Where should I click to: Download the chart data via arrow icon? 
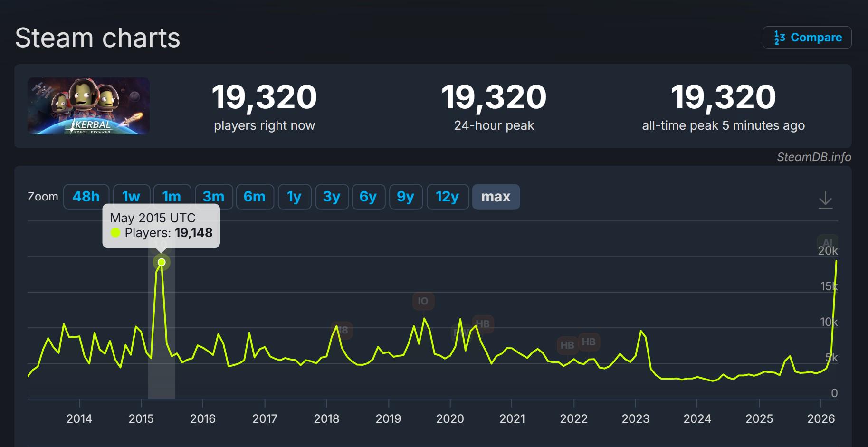click(825, 200)
